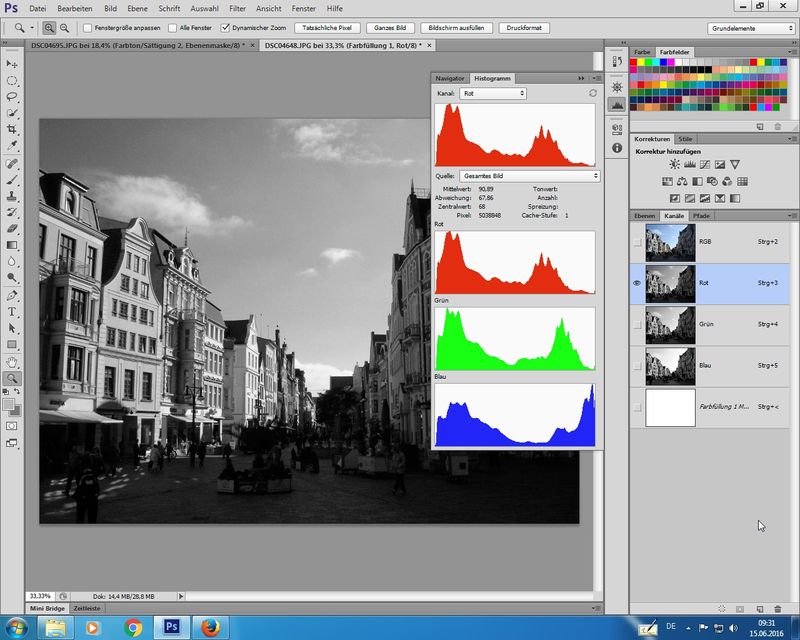
Task: Enable the 'Fenstergröße anpassen' checkbox
Action: pyautogui.click(x=88, y=28)
